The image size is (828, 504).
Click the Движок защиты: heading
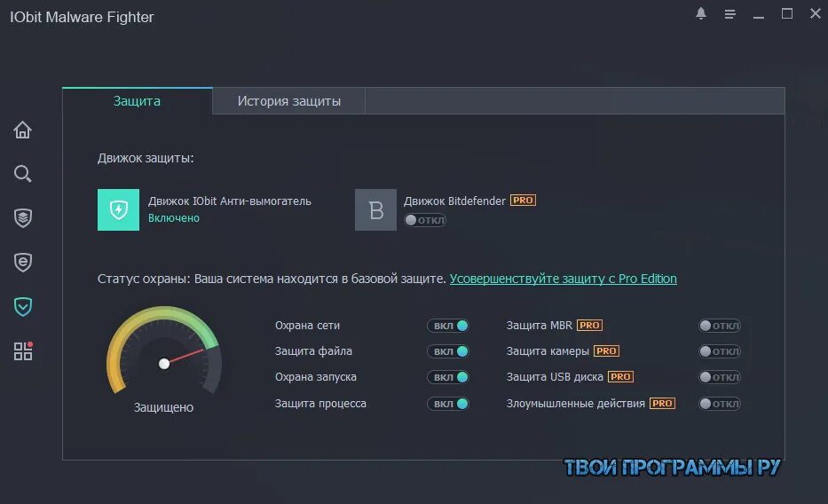[146, 158]
